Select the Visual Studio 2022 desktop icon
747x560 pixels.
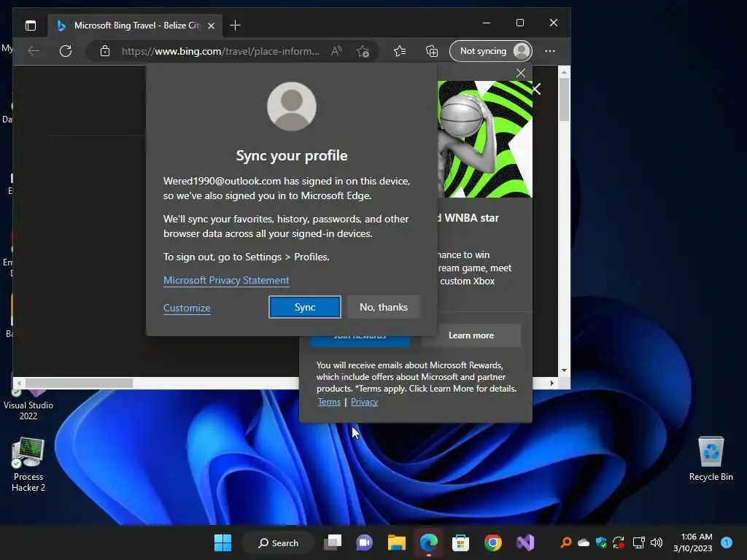point(28,404)
